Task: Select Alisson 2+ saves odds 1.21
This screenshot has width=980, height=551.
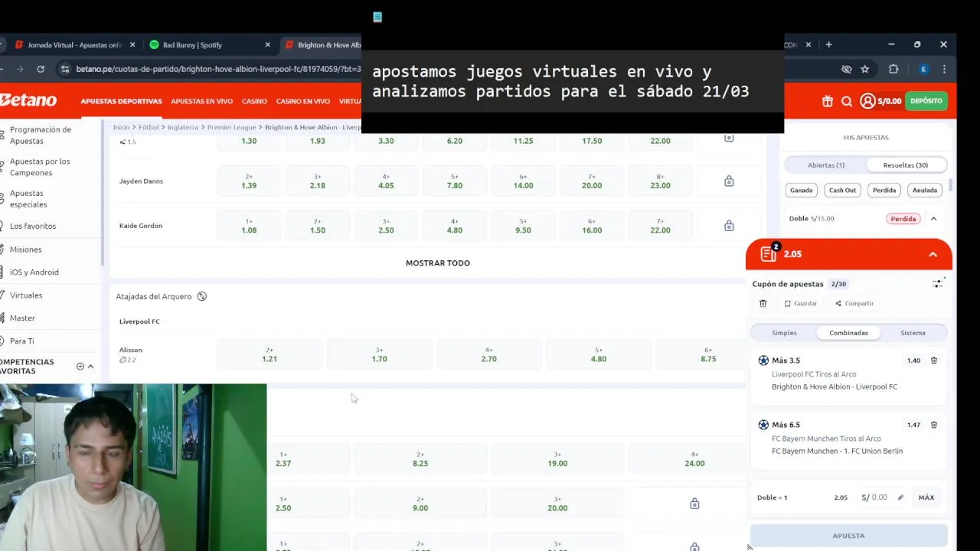Action: 269,354
